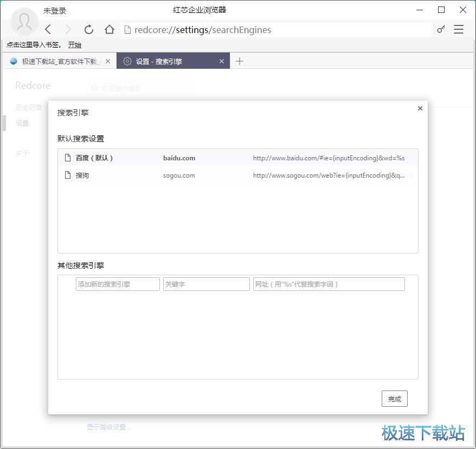Click 开始 to import bookmarks
The image size is (476, 449).
point(75,45)
